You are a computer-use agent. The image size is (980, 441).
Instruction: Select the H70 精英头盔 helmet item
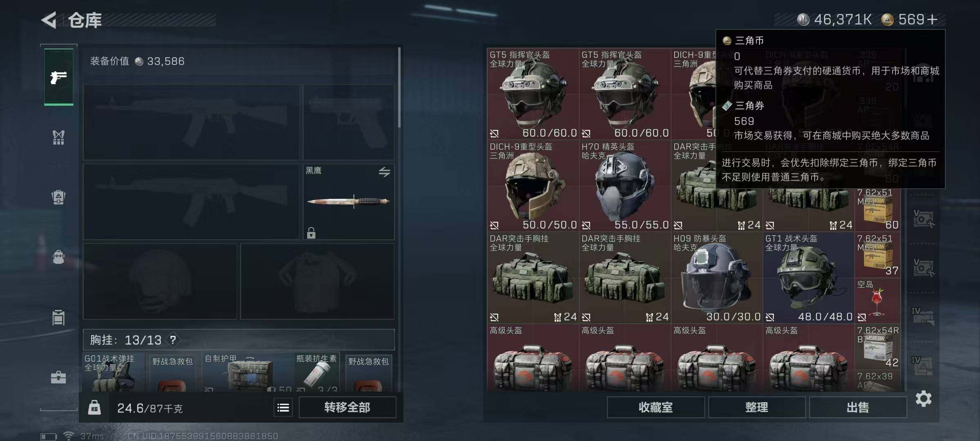[x=624, y=186]
